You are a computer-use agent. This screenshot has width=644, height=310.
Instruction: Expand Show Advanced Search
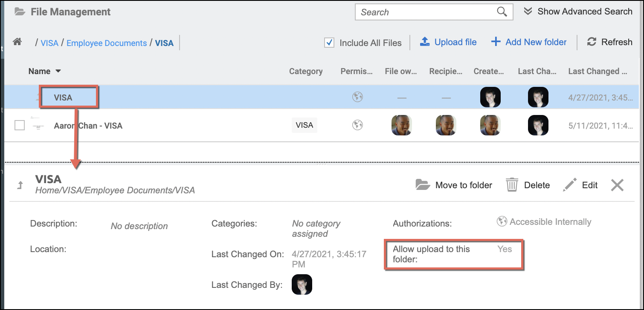[578, 11]
